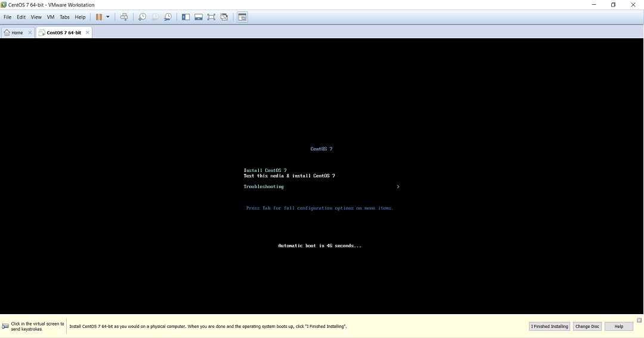Select Test this media & install CentOS 7
Viewport: 644px width, 338px height.
(x=289, y=176)
